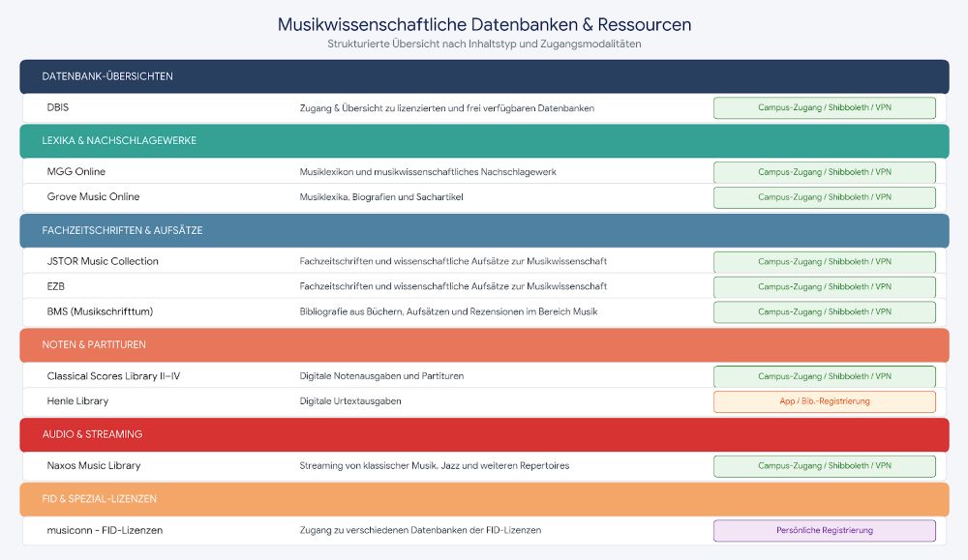Click the NOTEN & PARTITUREN section header
968x560 pixels.
[484, 345]
